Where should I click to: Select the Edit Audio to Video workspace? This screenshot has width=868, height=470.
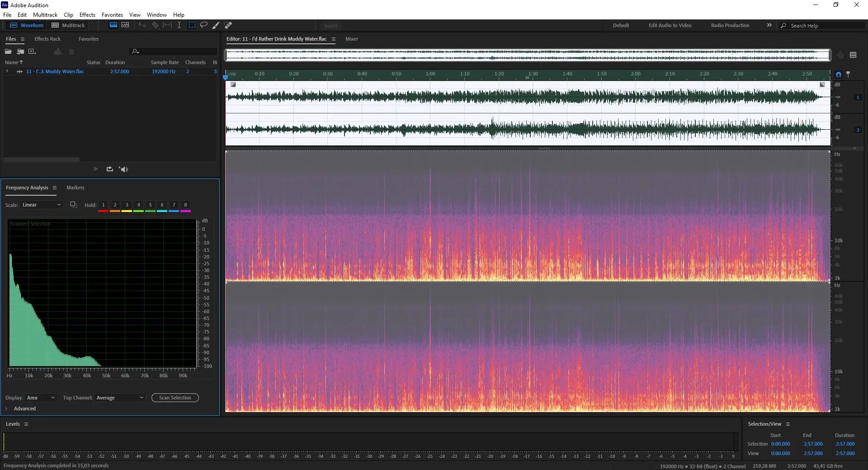pyautogui.click(x=670, y=26)
